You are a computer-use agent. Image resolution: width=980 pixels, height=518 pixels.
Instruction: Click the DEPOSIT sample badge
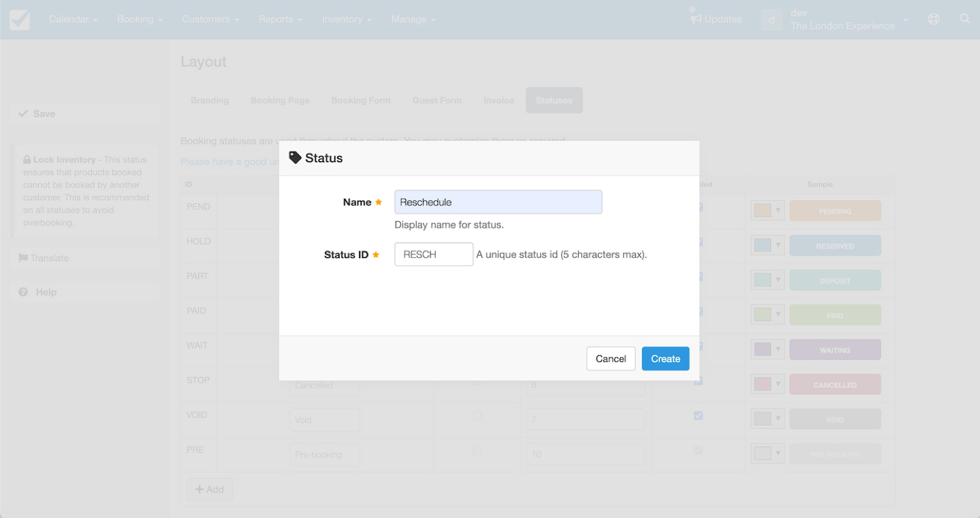click(x=835, y=280)
